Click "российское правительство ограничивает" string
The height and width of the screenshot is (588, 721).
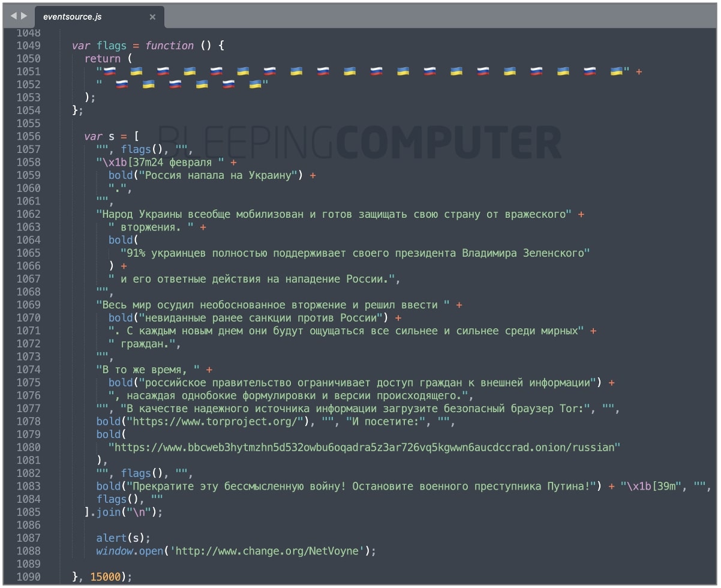(x=367, y=383)
